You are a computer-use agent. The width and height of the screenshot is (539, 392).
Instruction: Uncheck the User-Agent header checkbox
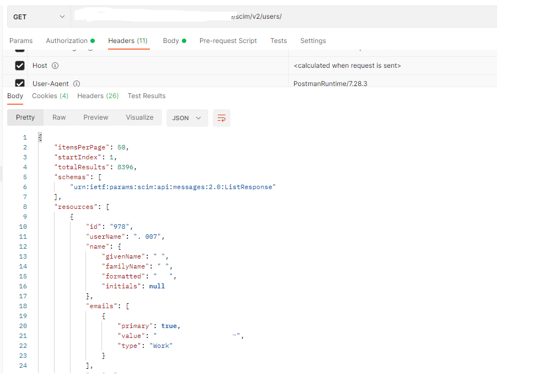(20, 83)
